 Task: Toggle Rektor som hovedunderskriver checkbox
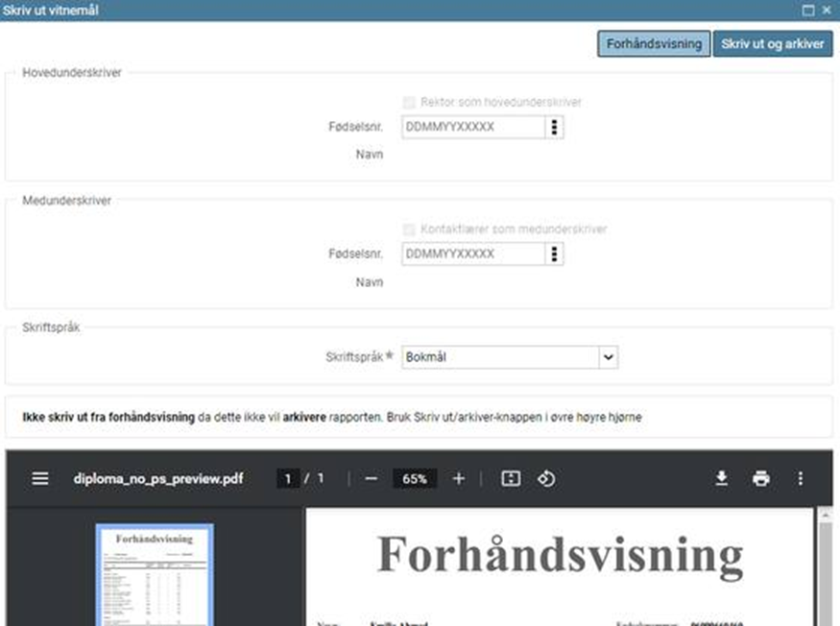[x=410, y=102]
